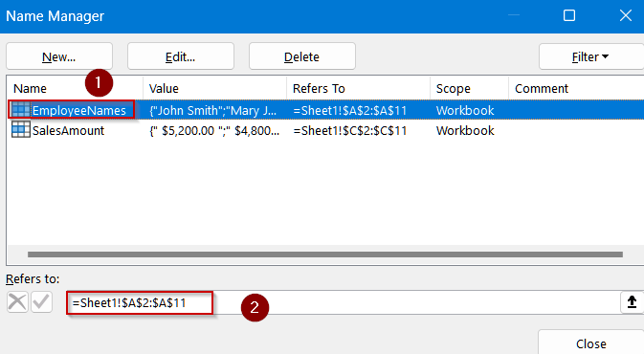Click Workbook scope of EmployeeNames row
Screen dimensions: 644x354
(x=465, y=110)
